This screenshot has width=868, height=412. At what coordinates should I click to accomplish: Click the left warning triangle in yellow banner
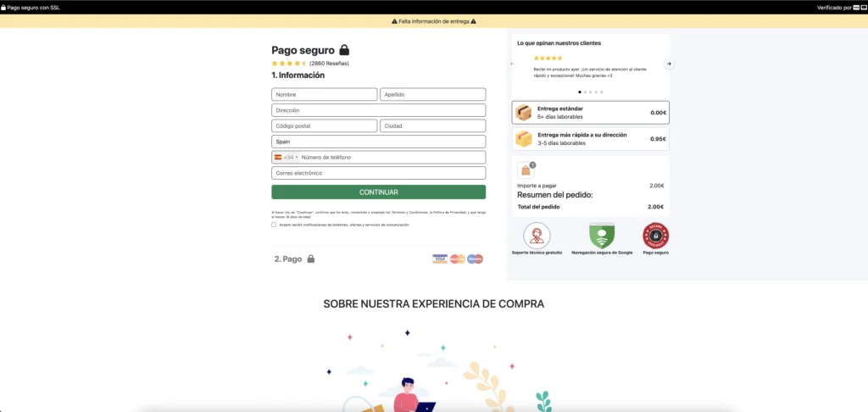click(395, 21)
